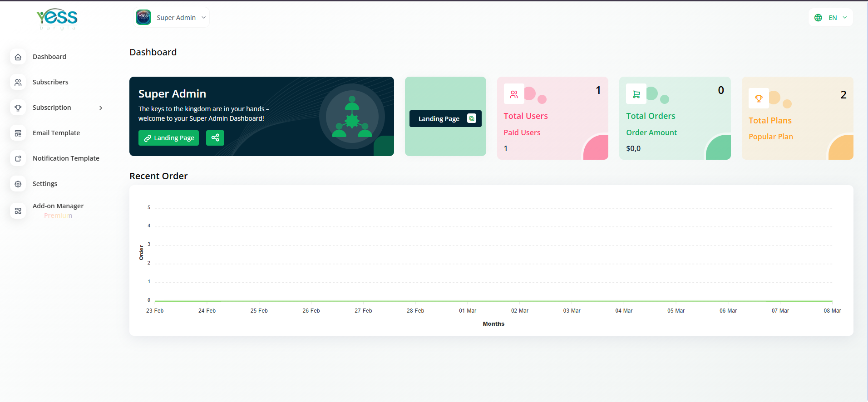Click the Notification Template icon

coord(18,159)
